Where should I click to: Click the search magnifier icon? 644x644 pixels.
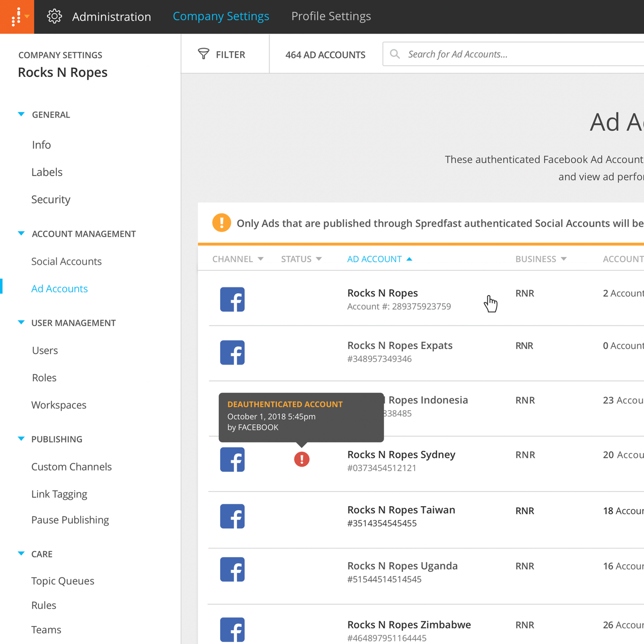click(x=395, y=54)
